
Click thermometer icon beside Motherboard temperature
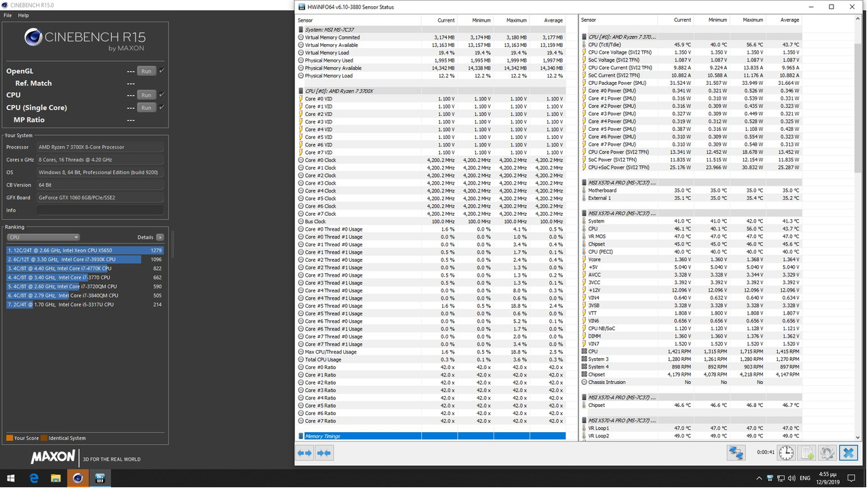tap(585, 191)
